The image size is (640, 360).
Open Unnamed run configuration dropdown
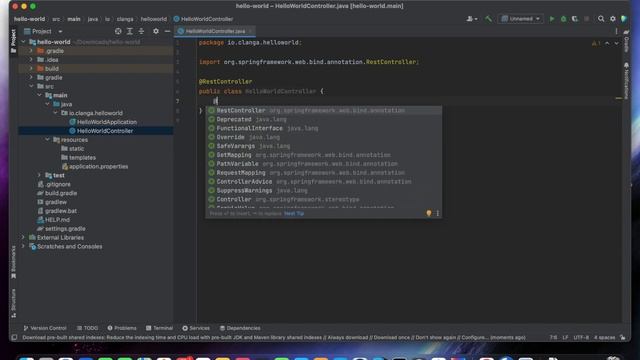tap(521, 19)
